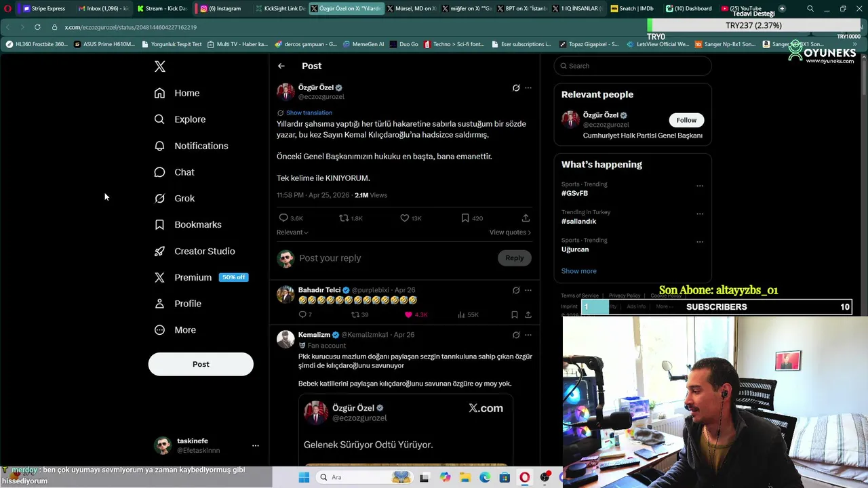Open Duo Go bookmark
Screen dimensions: 868x488
pos(403,44)
